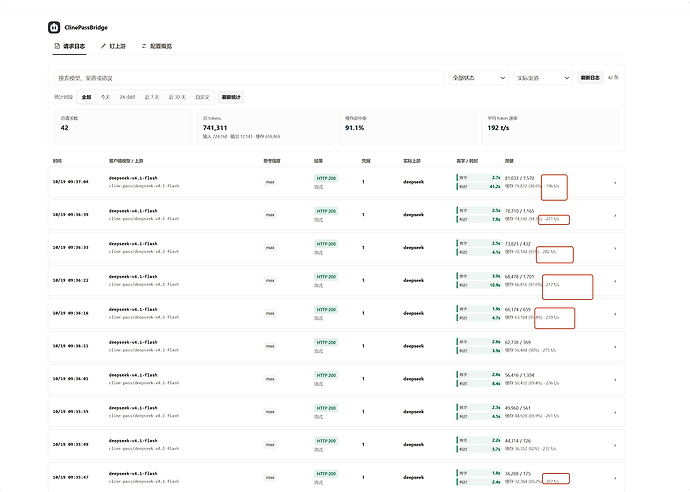
Task: Click the model name in the 8.4s row
Action: [x=133, y=375]
